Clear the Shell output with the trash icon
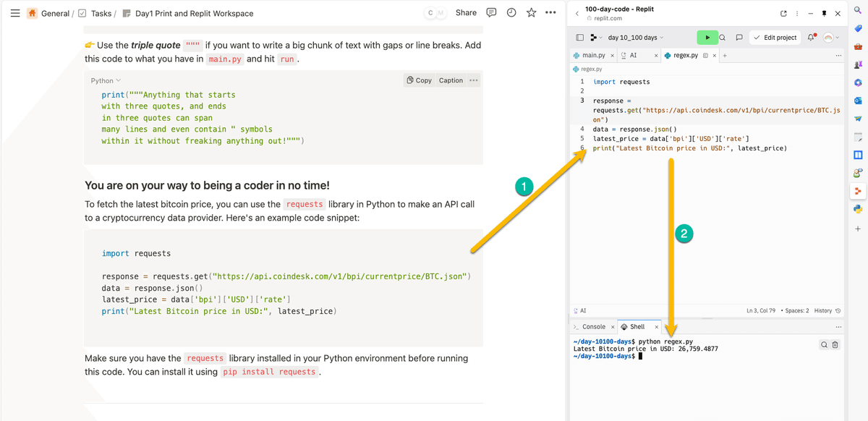The height and width of the screenshot is (421, 868). pyautogui.click(x=835, y=344)
